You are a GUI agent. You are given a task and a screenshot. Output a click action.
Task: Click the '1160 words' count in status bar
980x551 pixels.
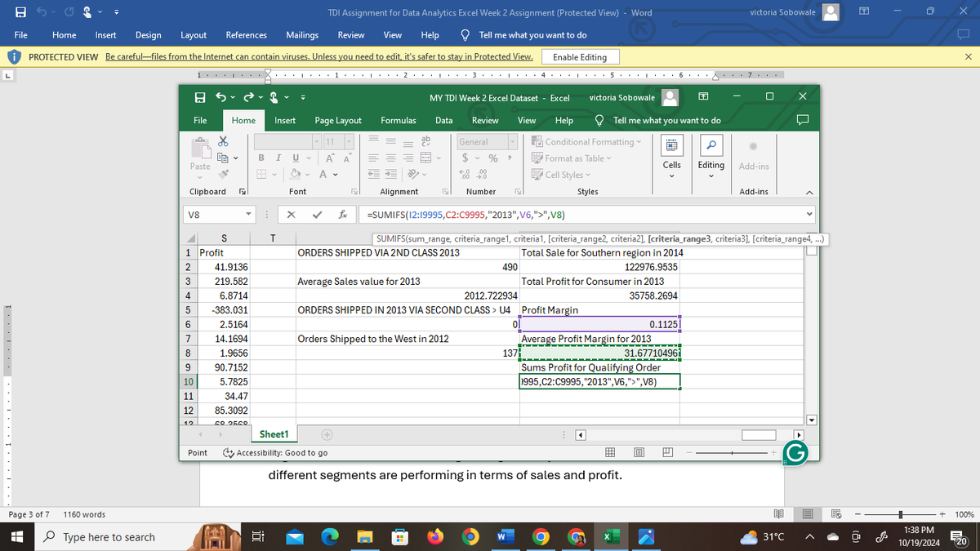click(x=83, y=515)
